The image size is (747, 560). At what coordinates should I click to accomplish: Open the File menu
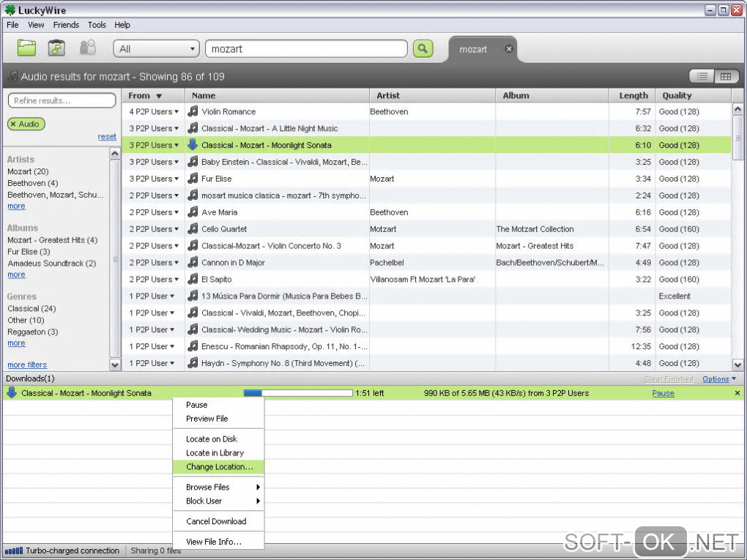tap(13, 25)
